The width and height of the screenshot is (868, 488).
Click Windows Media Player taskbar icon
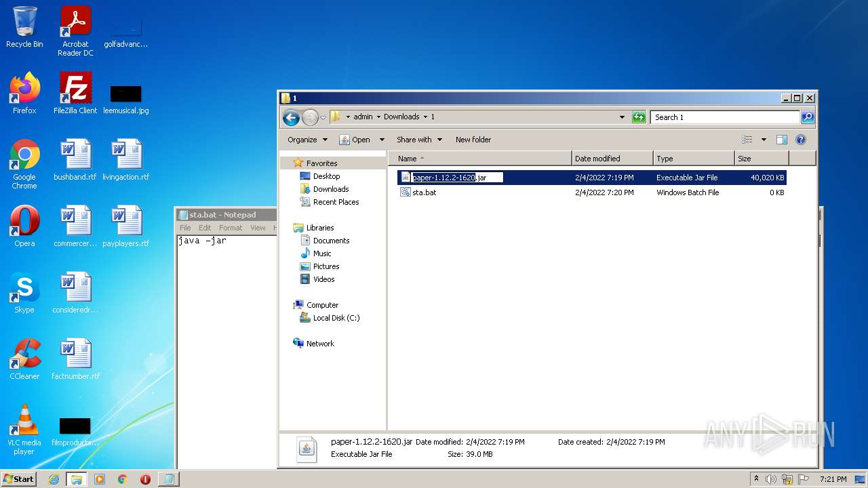click(100, 479)
